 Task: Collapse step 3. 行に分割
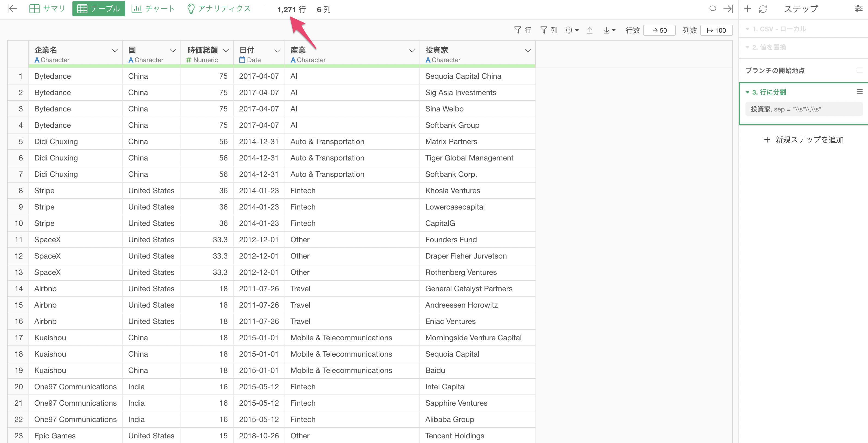[748, 92]
